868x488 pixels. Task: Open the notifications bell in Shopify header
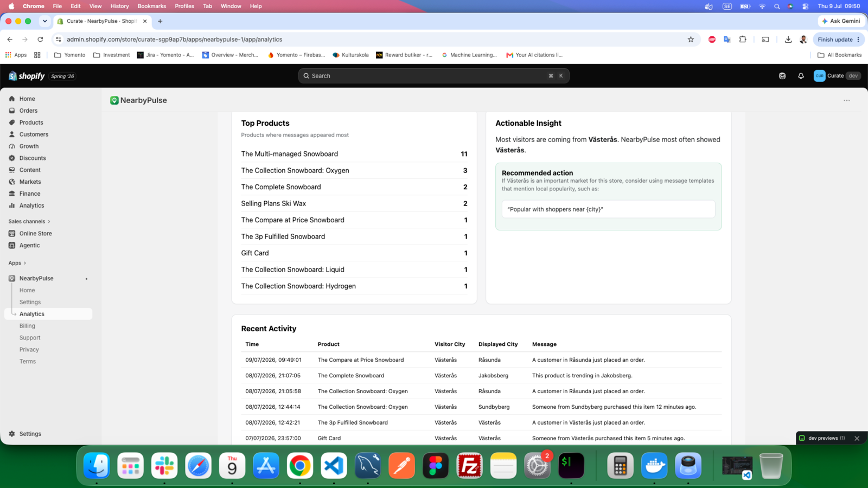click(x=801, y=76)
